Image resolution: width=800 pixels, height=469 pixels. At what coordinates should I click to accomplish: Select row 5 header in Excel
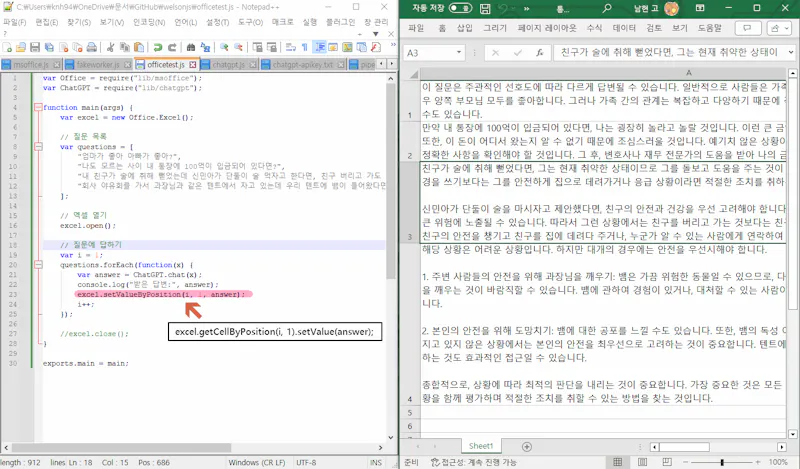click(x=410, y=412)
